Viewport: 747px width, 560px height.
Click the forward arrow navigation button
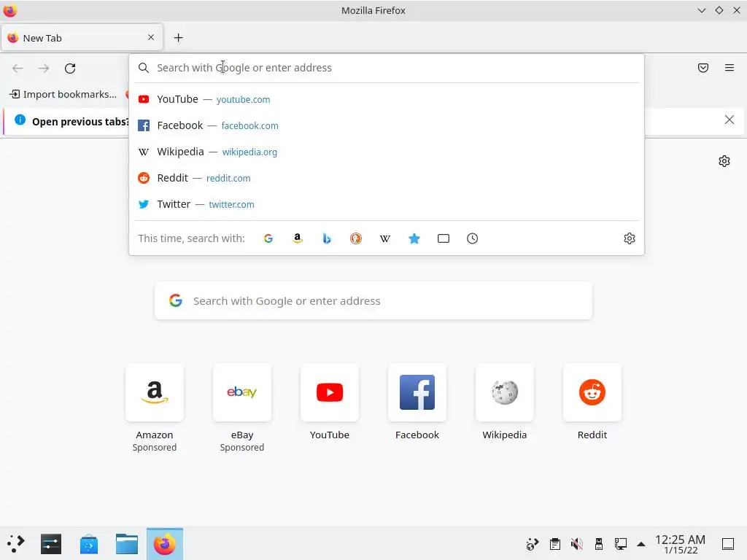coord(44,68)
